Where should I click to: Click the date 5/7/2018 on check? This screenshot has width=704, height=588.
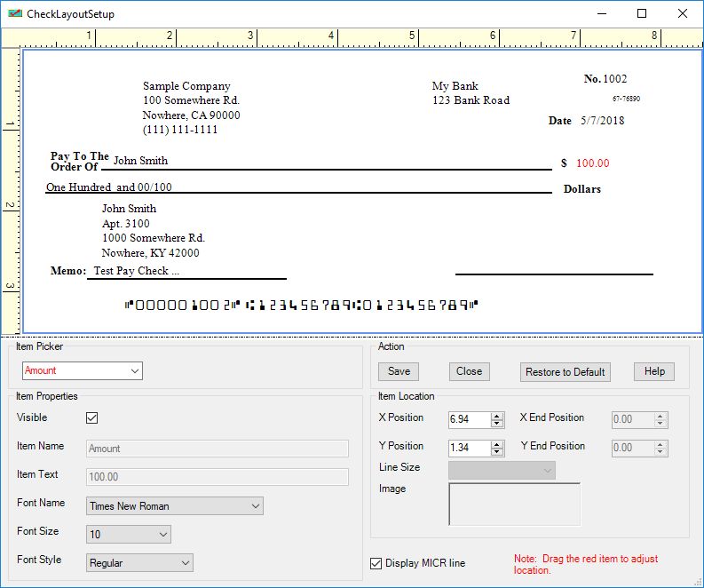click(603, 121)
